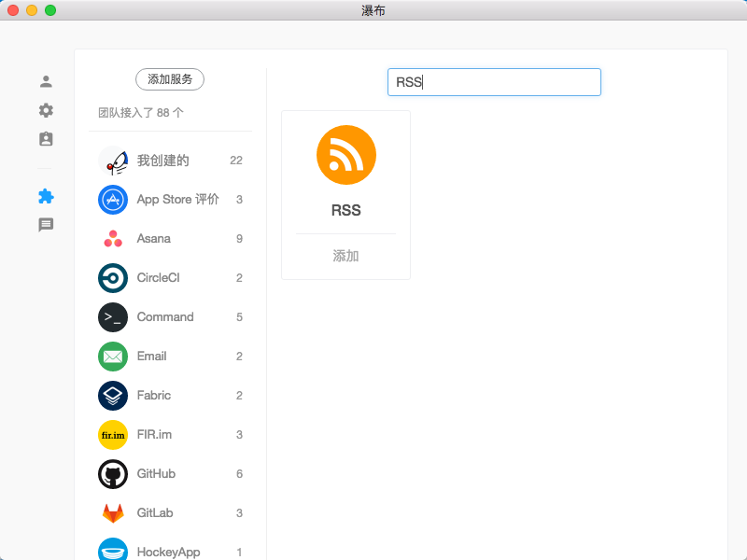Select App Store 评价 in service list
Viewport: 747px width, 560px height.
pos(170,200)
